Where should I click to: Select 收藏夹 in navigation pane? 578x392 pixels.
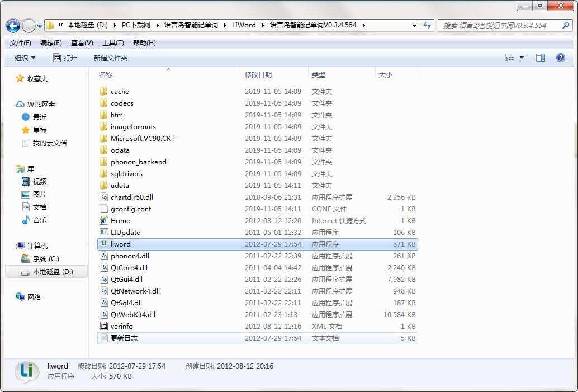pyautogui.click(x=32, y=78)
